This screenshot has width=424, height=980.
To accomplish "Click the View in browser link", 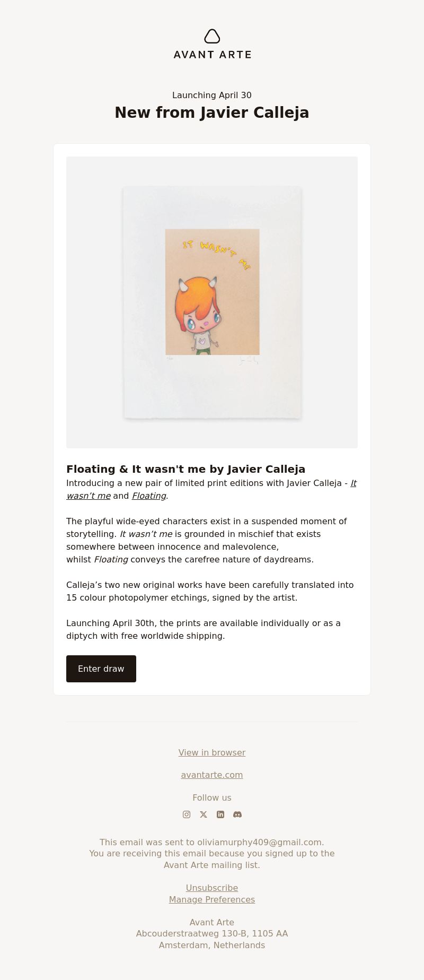I will coord(212,752).
